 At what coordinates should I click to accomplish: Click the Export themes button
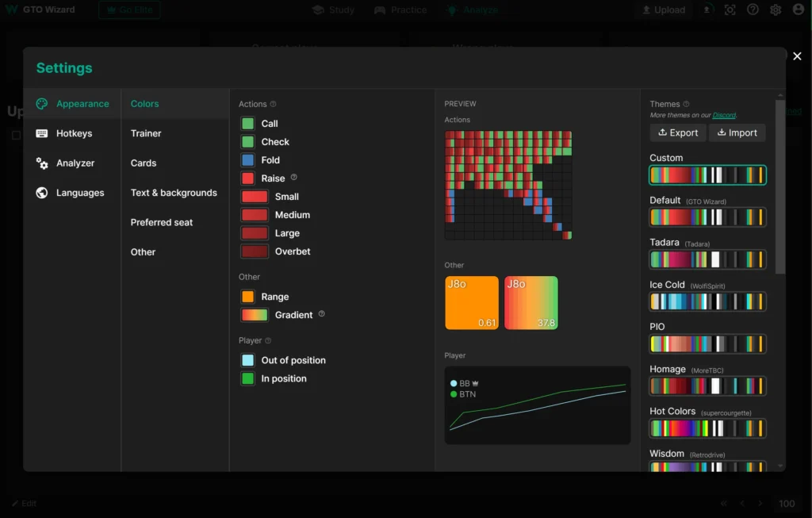678,132
